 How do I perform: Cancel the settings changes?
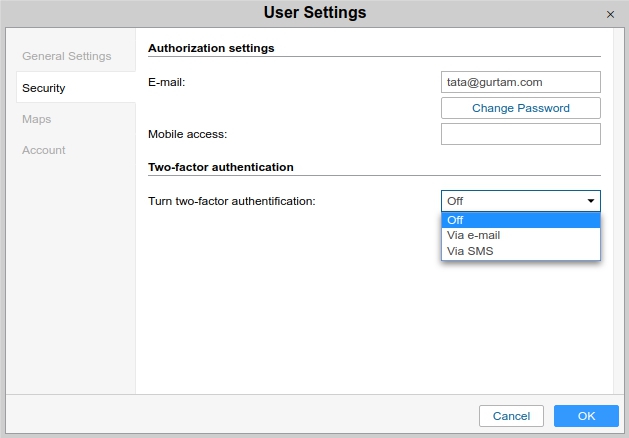tap(511, 416)
